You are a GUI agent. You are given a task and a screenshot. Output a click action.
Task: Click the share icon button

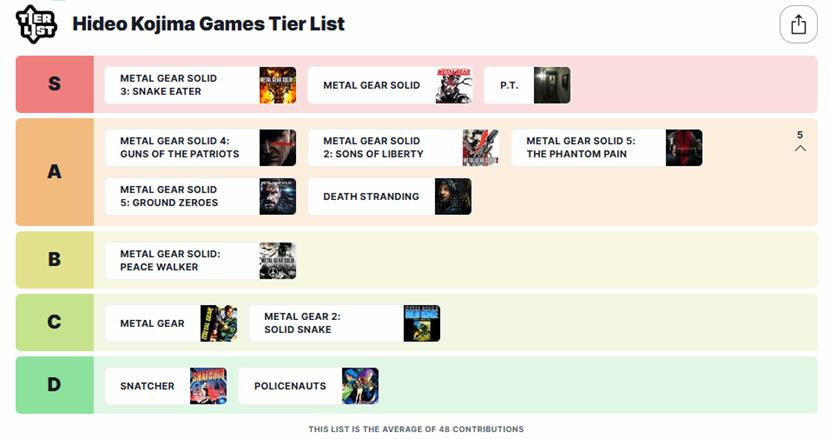(798, 24)
